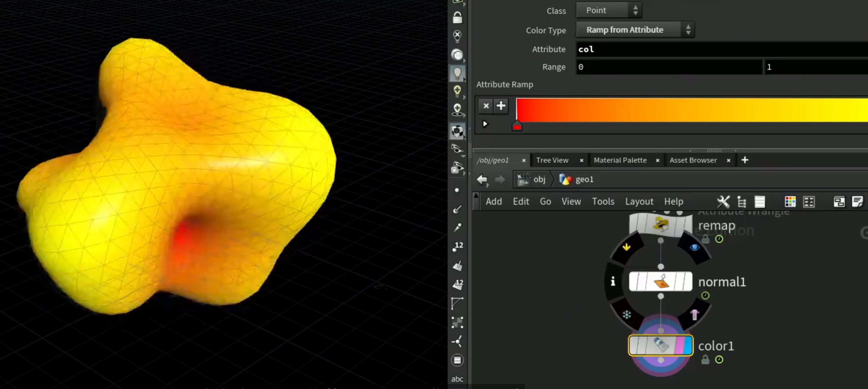Open the Help menu
Screen dimensions: 868x389
click(673, 202)
